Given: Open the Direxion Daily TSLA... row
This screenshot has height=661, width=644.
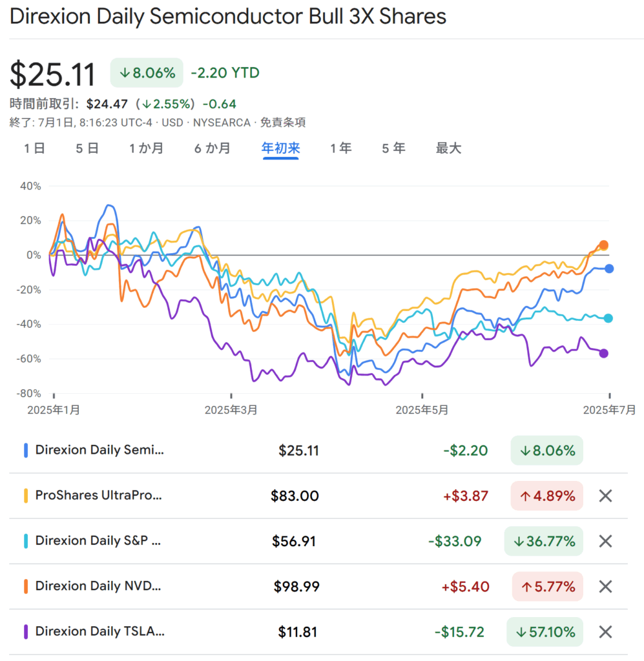Looking at the screenshot, I should tap(318, 631).
